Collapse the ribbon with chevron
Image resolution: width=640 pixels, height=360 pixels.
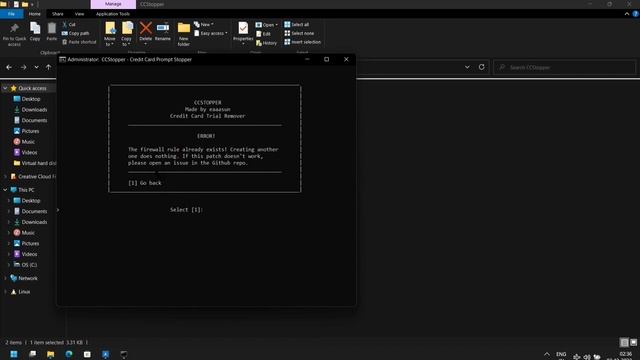click(627, 13)
